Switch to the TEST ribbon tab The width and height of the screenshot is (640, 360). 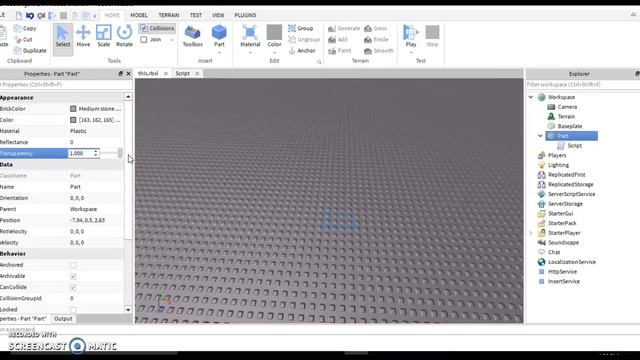click(x=196, y=15)
